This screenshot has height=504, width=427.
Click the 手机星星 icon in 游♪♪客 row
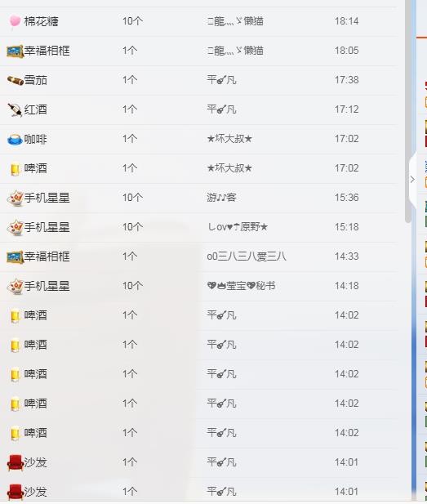pyautogui.click(x=15, y=198)
